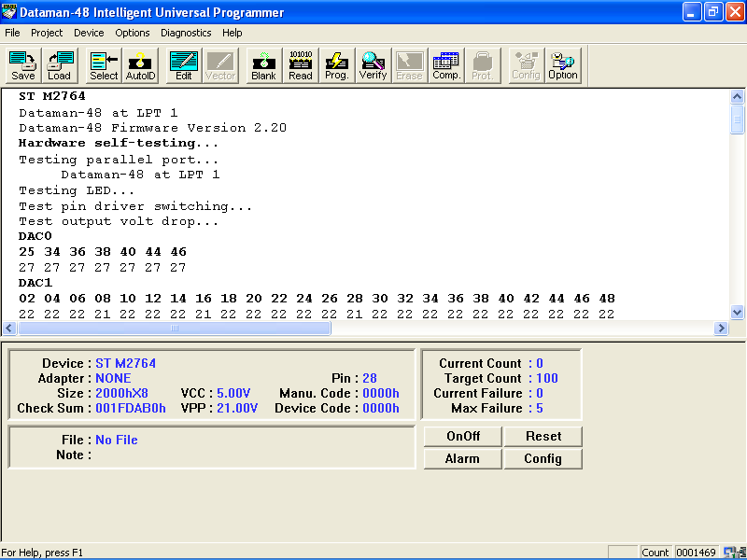The image size is (747, 560).
Task: Click the Load file toolbar icon
Action: 59,65
